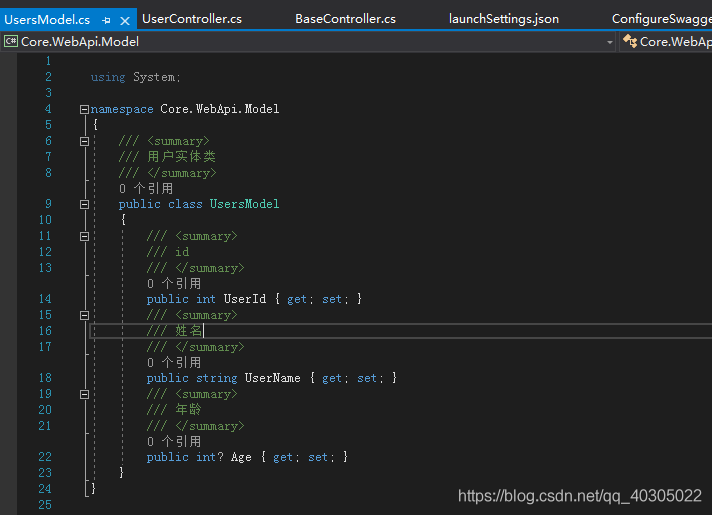Open references CodeLens above Age property
This screenshot has width=712, height=515.
(x=174, y=442)
